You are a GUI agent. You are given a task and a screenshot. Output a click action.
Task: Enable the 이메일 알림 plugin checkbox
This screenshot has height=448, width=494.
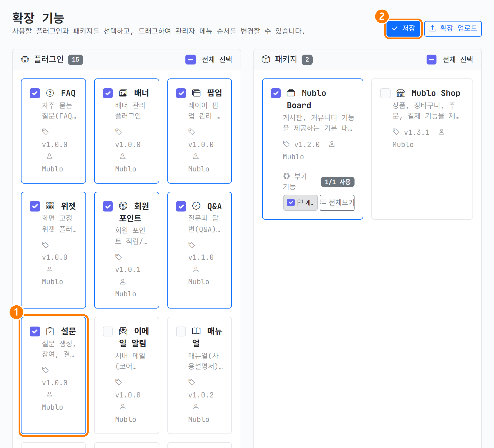pos(108,331)
